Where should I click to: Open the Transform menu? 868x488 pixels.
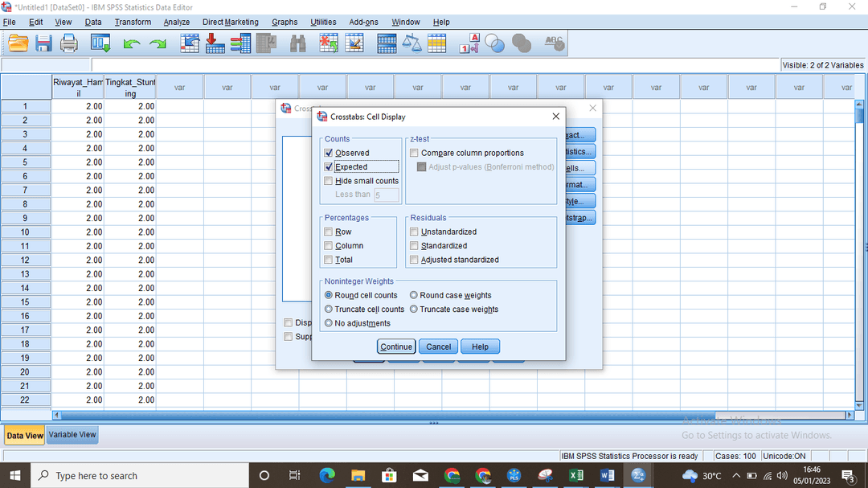133,23
